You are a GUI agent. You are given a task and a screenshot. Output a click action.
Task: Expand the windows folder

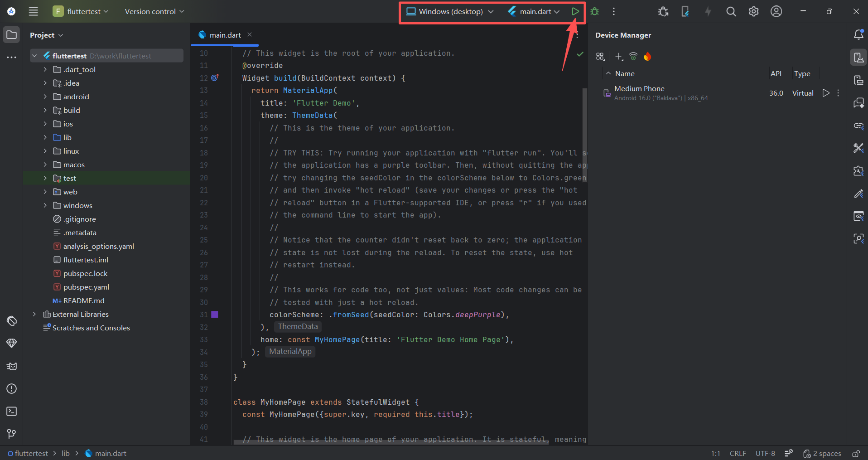tap(45, 205)
